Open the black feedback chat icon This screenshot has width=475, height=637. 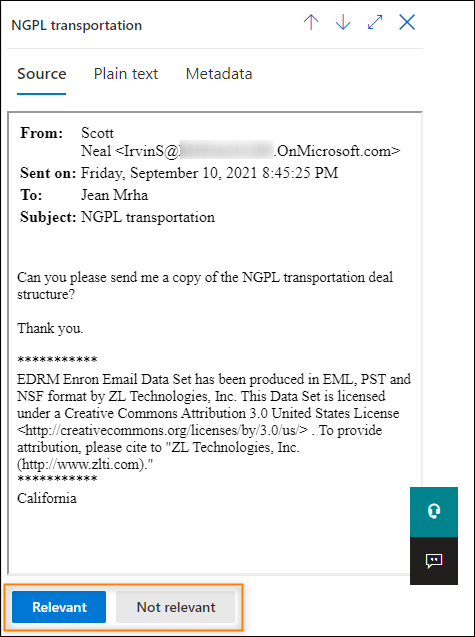434,561
